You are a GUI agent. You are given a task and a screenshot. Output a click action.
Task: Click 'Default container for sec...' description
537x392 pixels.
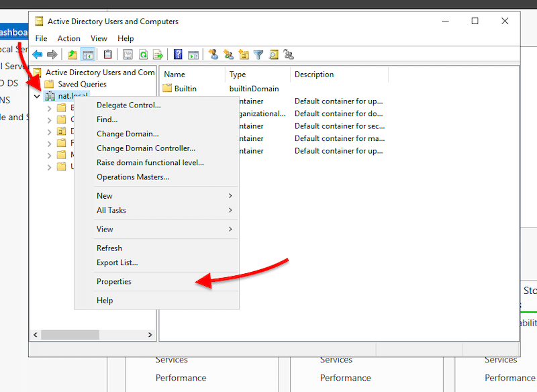340,126
